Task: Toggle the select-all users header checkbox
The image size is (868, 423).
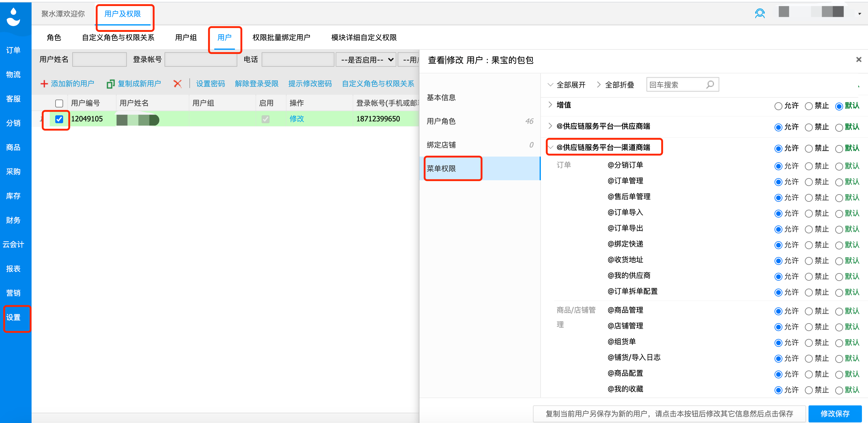Action: [x=59, y=103]
